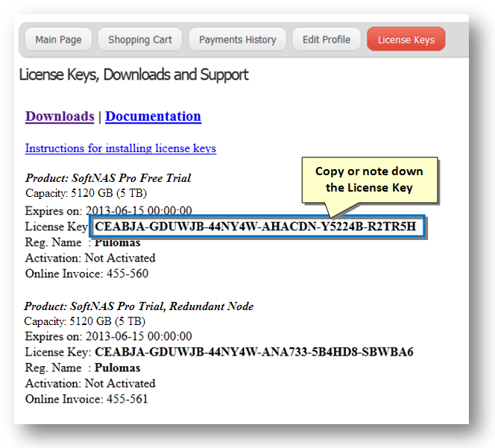Screen dimensions: 495x448
Task: Click the 'SoftNAS Pro Free Trial' product title
Action: (x=108, y=178)
